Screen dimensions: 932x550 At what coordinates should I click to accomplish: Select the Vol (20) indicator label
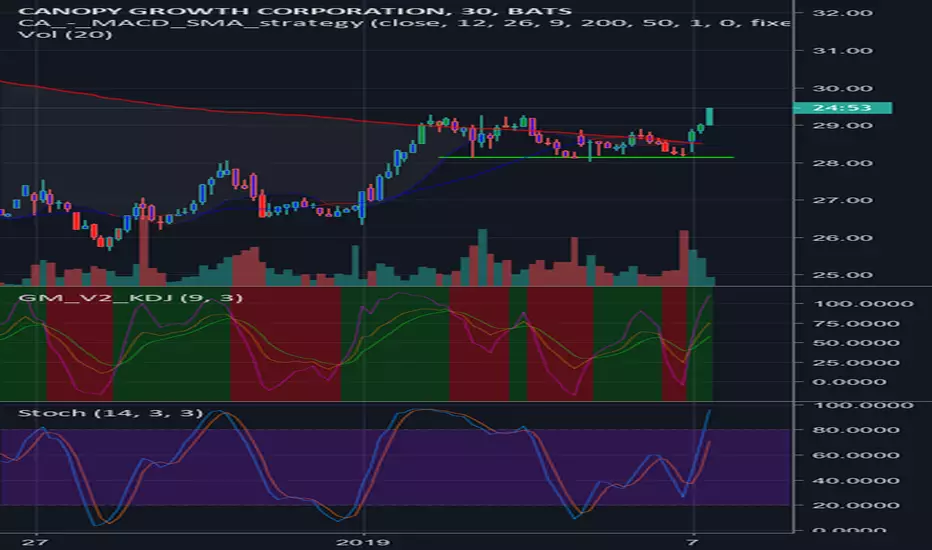[x=65, y=34]
